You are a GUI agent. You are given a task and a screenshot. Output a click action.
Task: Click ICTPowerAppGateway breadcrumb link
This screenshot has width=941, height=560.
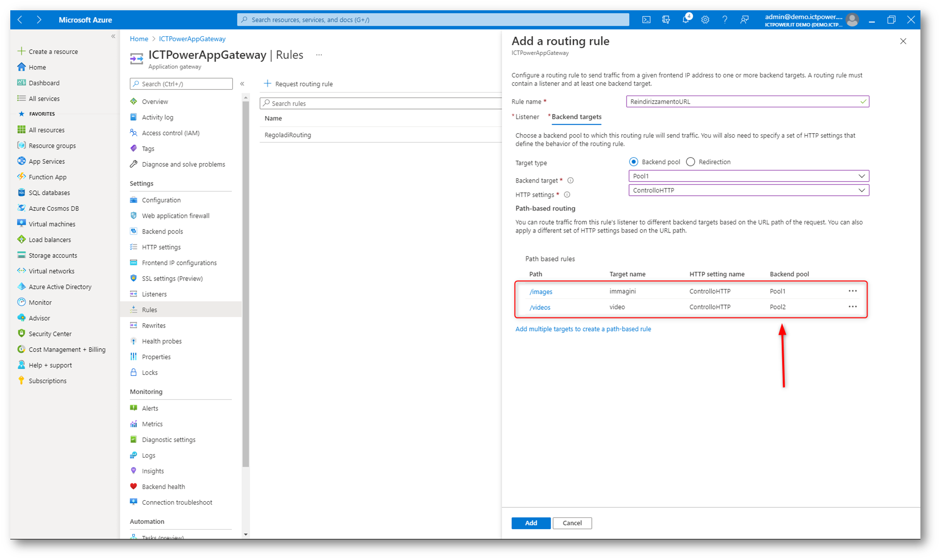pyautogui.click(x=192, y=39)
